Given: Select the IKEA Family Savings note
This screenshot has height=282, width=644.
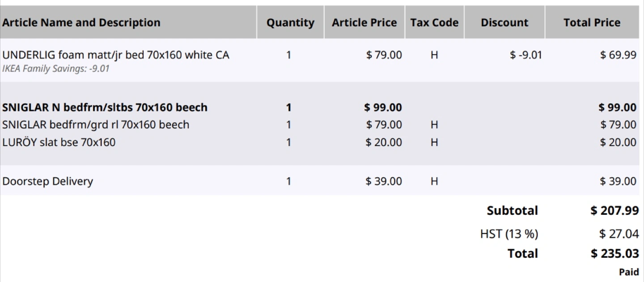Looking at the screenshot, I should click(x=56, y=69).
